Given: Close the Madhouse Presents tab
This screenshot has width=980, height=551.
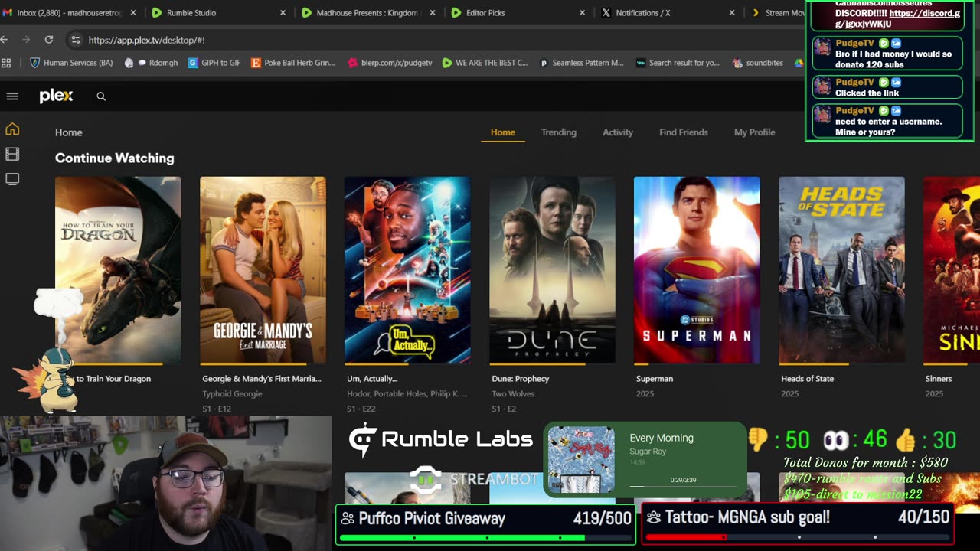Looking at the screenshot, I should tap(432, 13).
